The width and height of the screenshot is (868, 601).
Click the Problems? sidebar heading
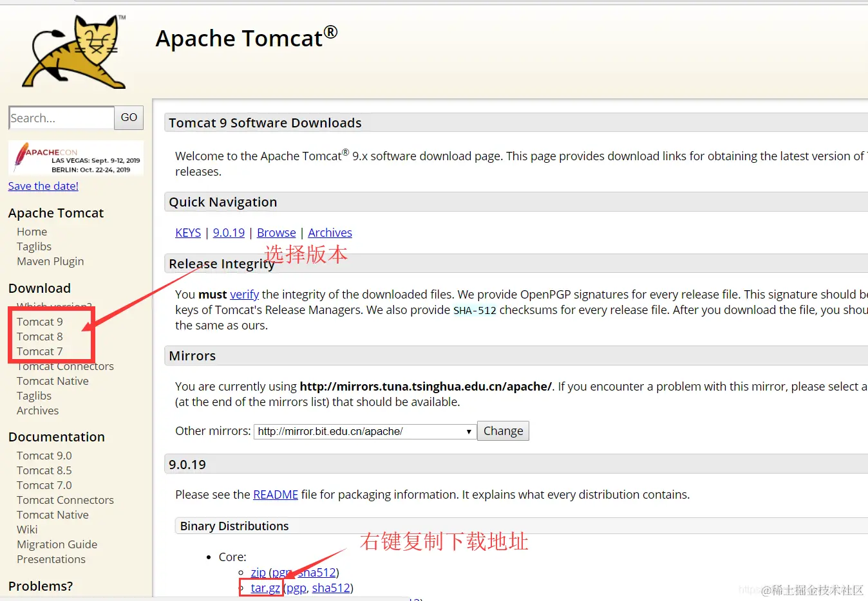point(41,586)
